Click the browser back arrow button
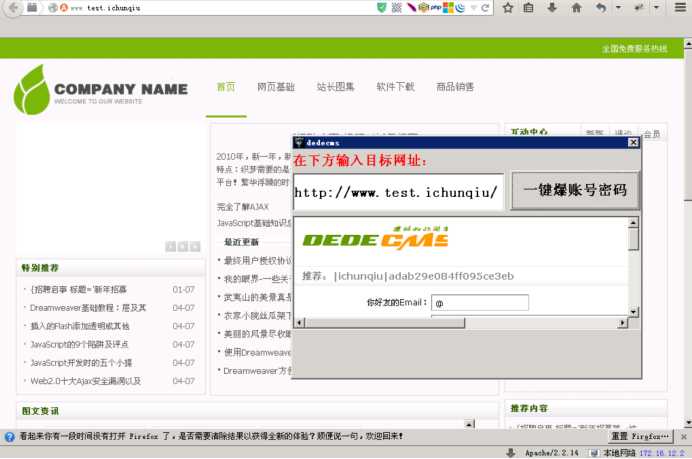Viewport: 692px width, 459px height. point(13,8)
